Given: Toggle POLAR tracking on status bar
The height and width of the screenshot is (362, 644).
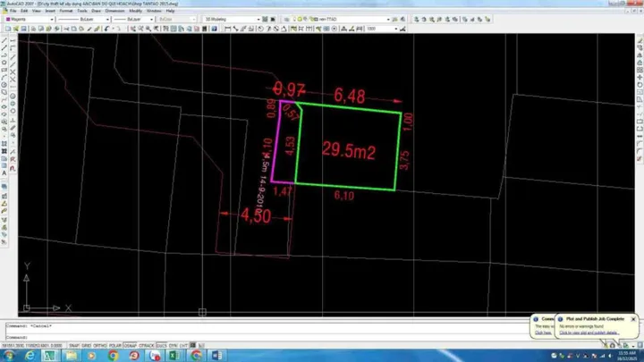Looking at the screenshot, I should (x=115, y=346).
